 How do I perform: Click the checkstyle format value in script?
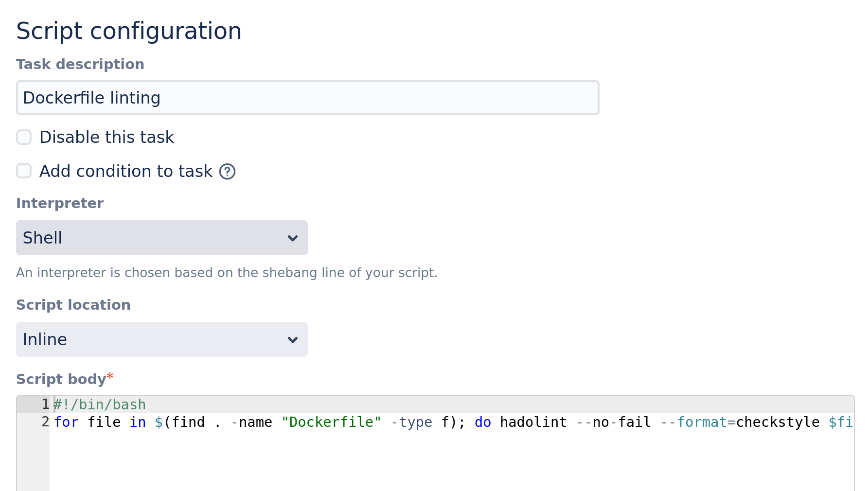pos(778,422)
